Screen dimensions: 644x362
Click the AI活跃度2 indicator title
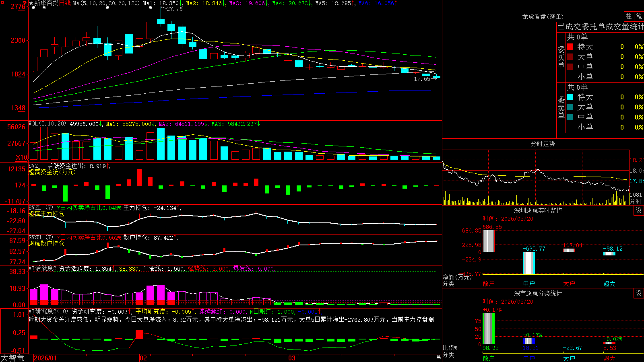point(43,268)
